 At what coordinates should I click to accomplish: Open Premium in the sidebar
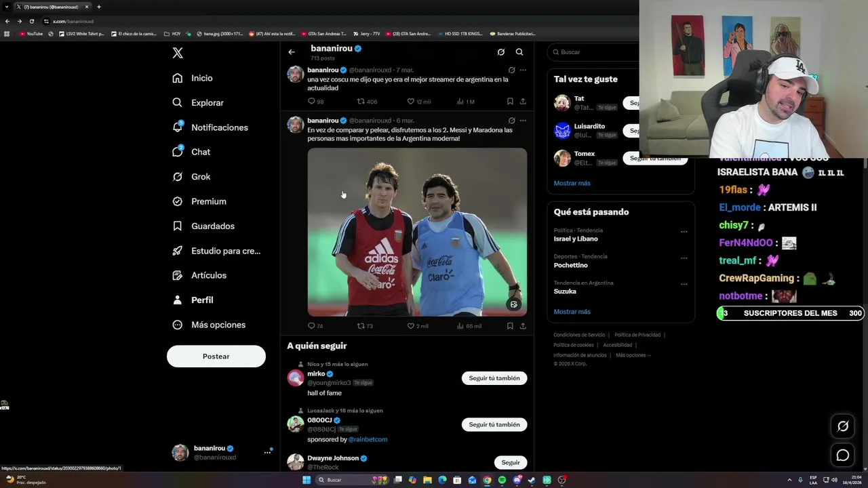click(x=199, y=201)
